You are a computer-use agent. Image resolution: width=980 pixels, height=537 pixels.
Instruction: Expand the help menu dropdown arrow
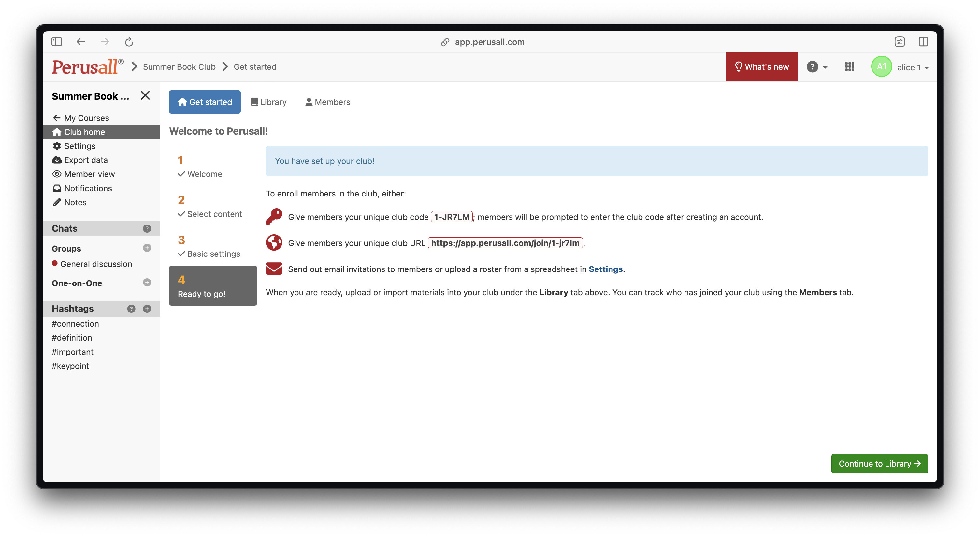coord(825,67)
